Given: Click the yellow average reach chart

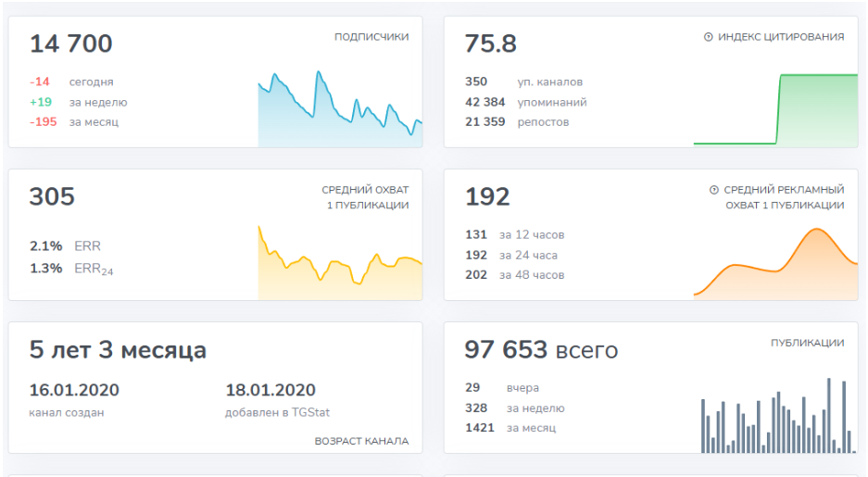Looking at the screenshot, I should [339, 262].
